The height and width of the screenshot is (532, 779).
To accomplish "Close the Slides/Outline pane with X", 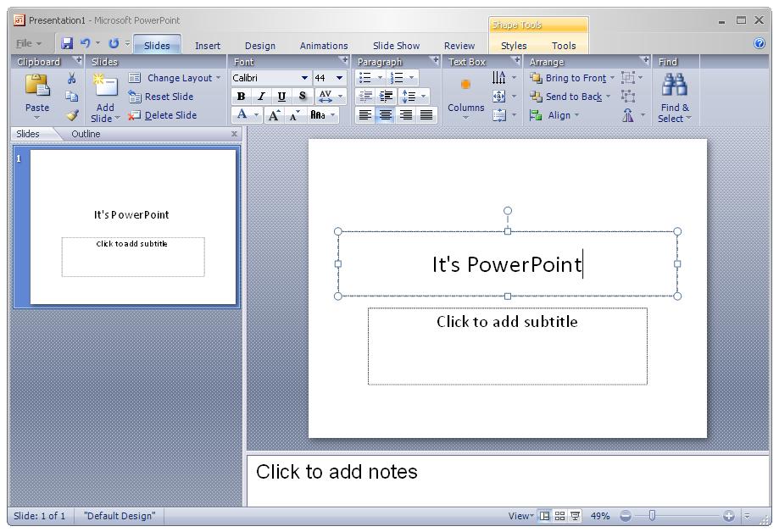I will pos(235,134).
